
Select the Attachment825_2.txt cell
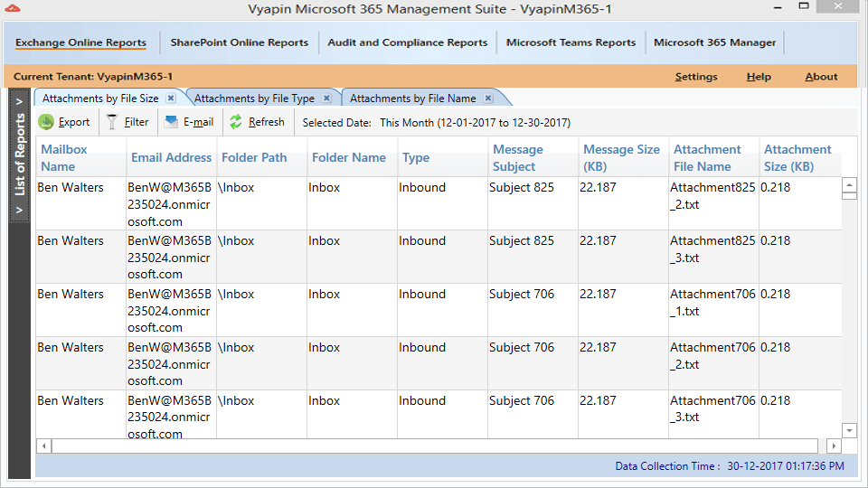tap(713, 203)
